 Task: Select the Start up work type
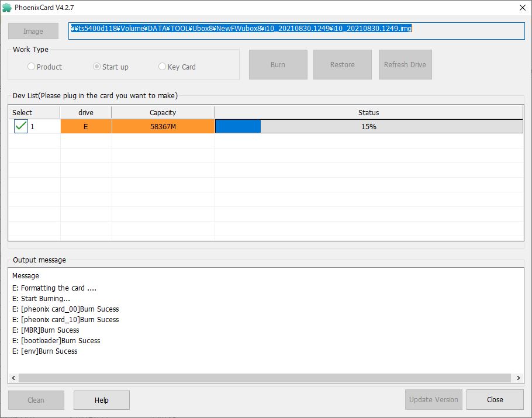click(110, 67)
